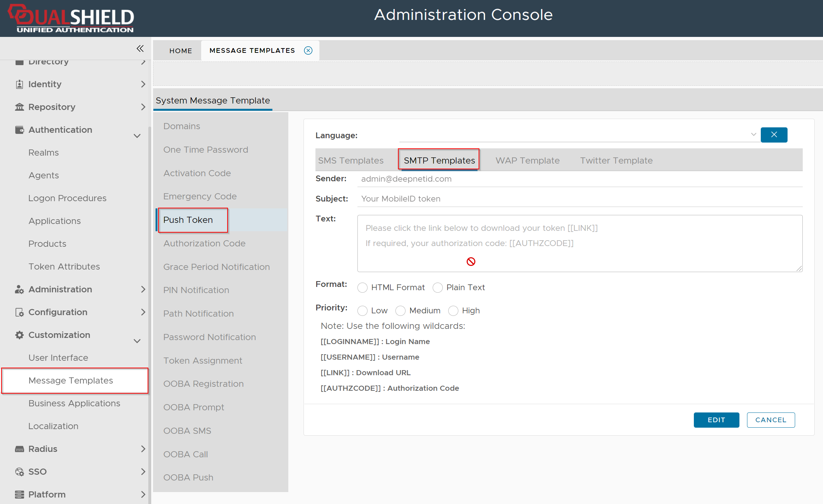Expand the Configuration menu section
The height and width of the screenshot is (504, 823).
pyautogui.click(x=143, y=312)
